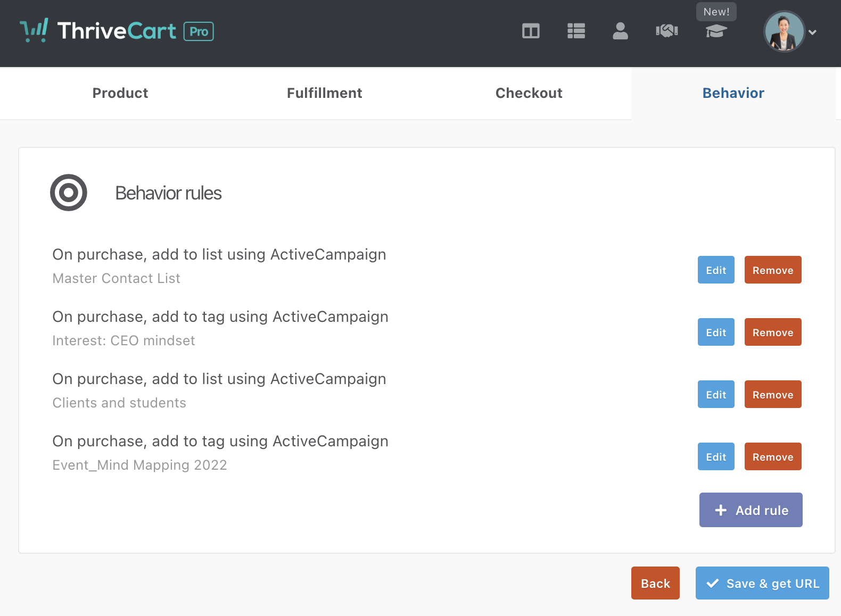Remove the Master Contact List rule
The height and width of the screenshot is (616, 841).
point(773,270)
